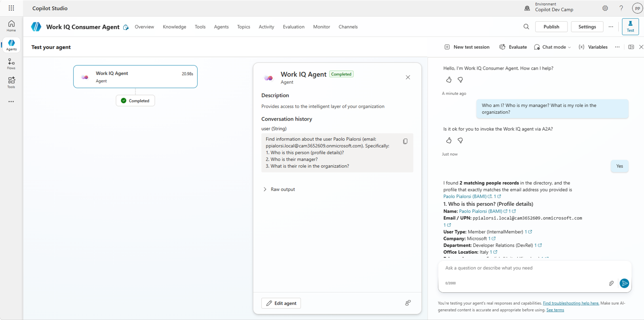Toggle the Test panel button
Viewport: 644px width, 320px height.
(x=630, y=27)
